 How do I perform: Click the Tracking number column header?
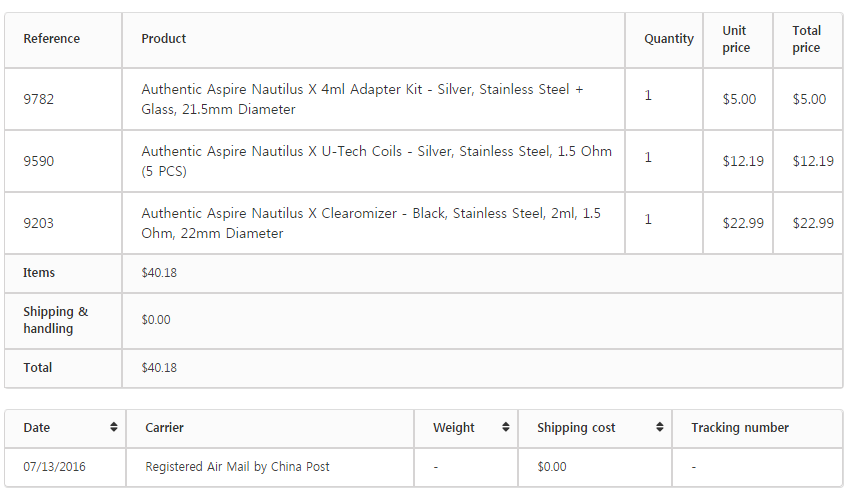tap(740, 428)
